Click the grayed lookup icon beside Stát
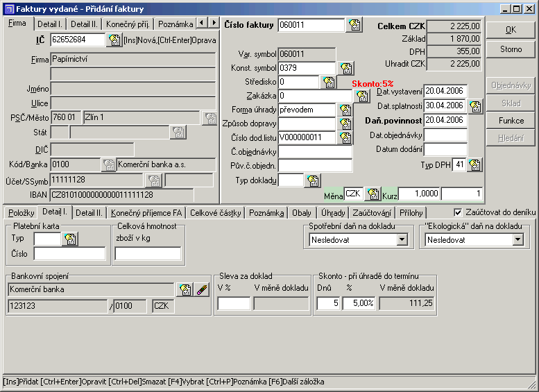 point(178,132)
